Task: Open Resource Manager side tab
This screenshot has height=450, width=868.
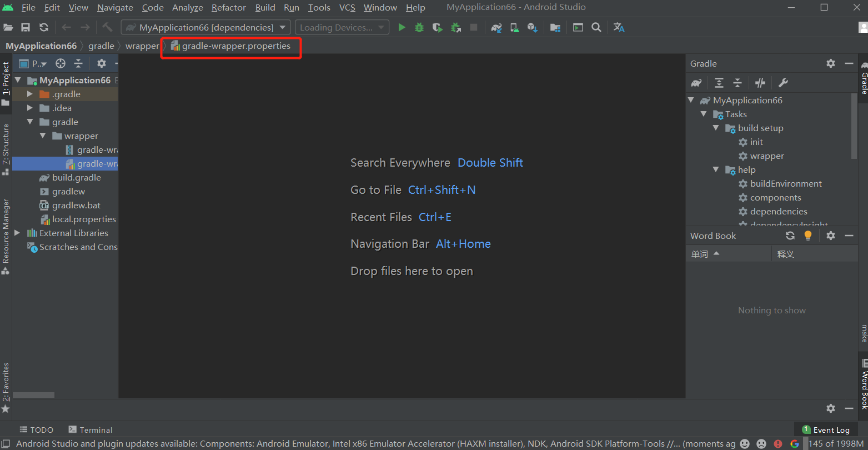Action: [6, 237]
